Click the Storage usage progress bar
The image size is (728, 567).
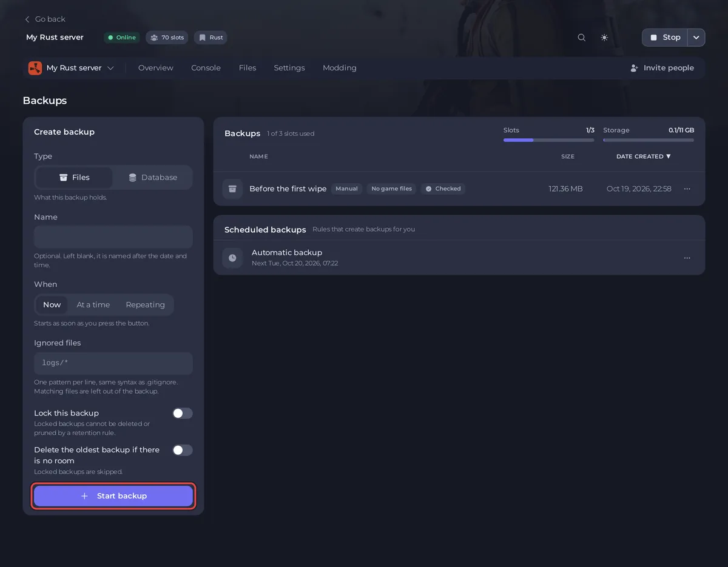click(x=649, y=140)
